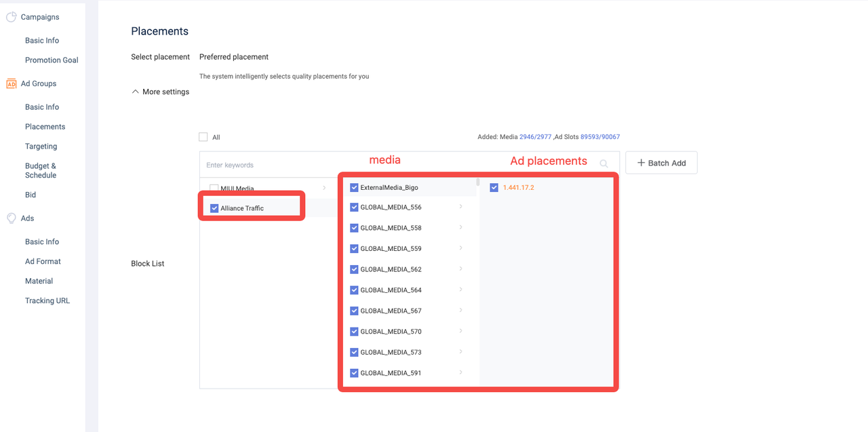The width and height of the screenshot is (868, 432).
Task: Click the Ad Groups AD icon
Action: pos(11,84)
